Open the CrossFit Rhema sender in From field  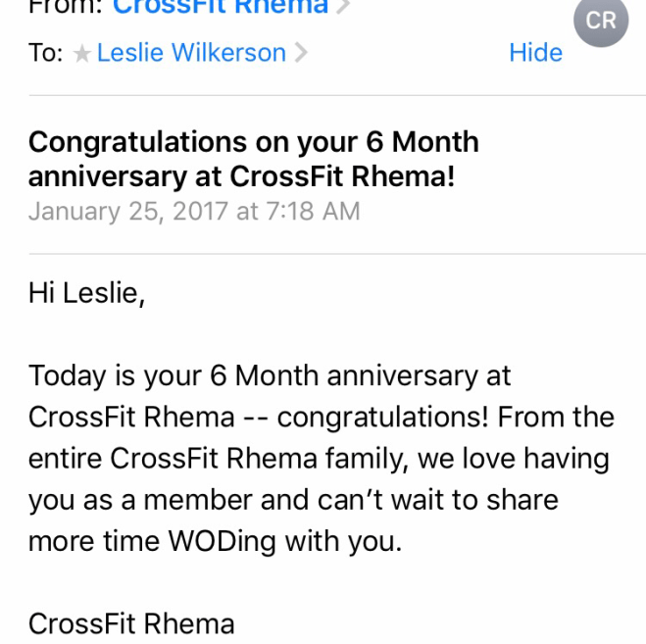(221, 8)
